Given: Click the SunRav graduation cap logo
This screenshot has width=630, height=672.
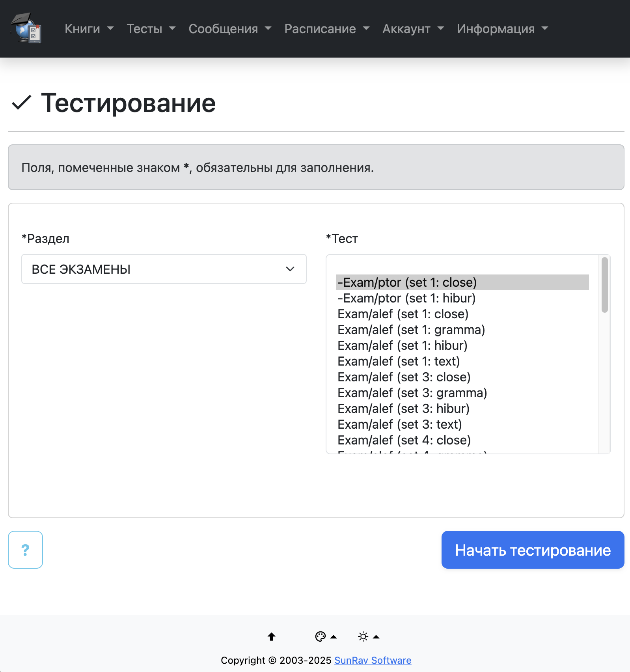Looking at the screenshot, I should [x=26, y=28].
